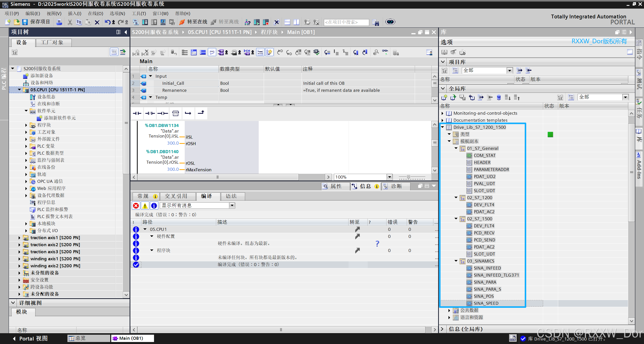The image size is (644, 344).
Task: Click the undo arrow icon
Action: [107, 22]
